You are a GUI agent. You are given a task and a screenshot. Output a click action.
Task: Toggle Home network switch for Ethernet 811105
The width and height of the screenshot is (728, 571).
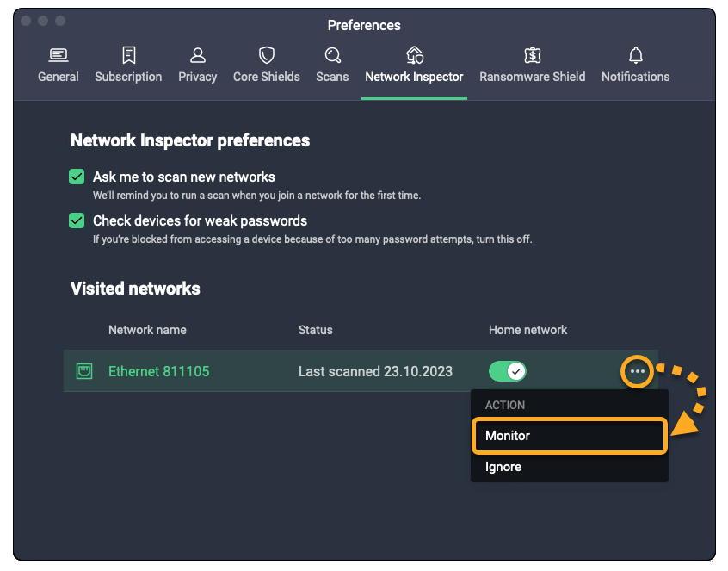tap(507, 371)
